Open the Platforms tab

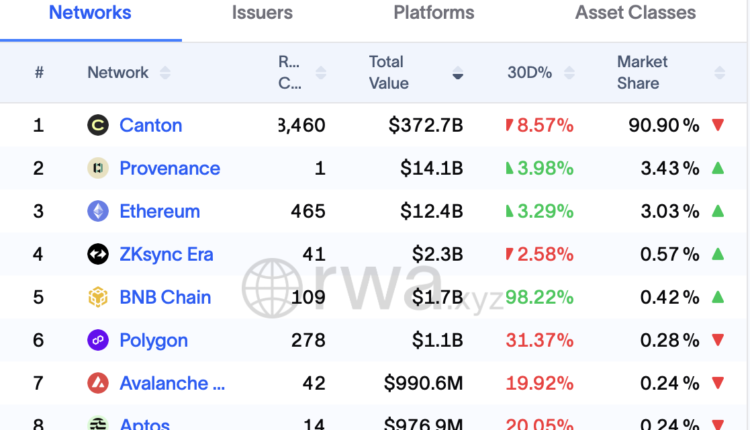click(435, 14)
